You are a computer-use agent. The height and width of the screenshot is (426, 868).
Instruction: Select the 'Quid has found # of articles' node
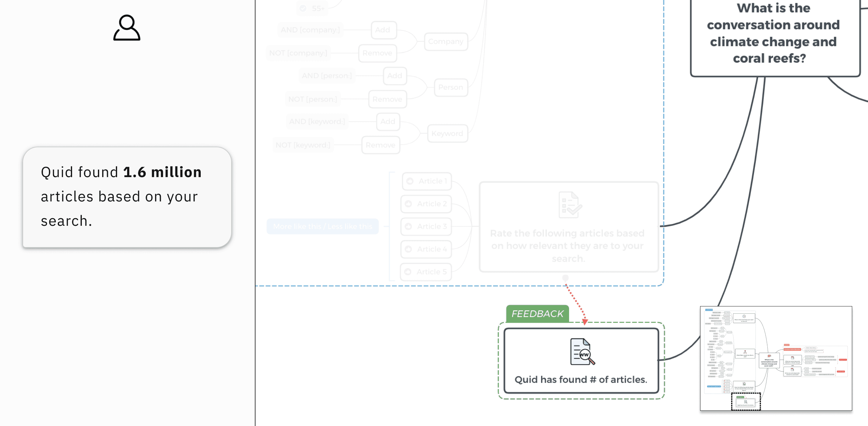581,361
